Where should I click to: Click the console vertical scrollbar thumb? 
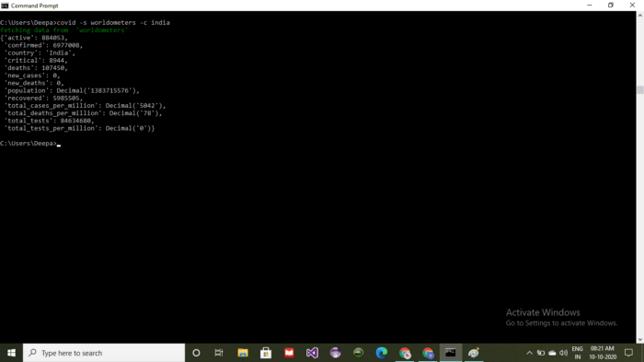tap(640, 90)
